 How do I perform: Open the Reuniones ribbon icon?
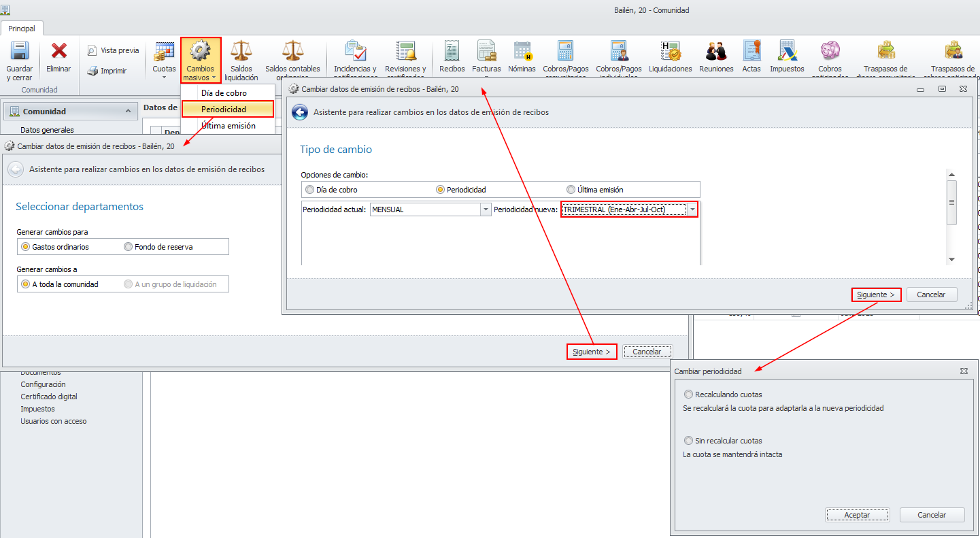(716, 52)
